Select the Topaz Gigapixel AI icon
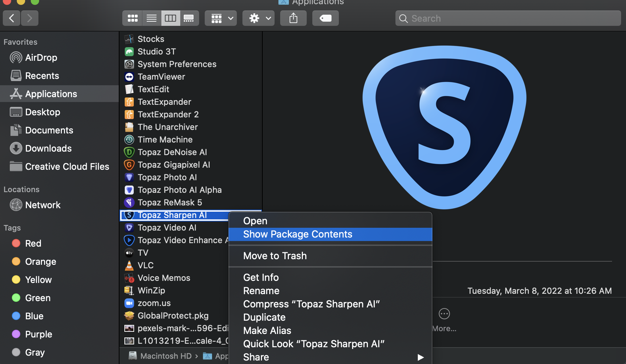 pos(129,165)
